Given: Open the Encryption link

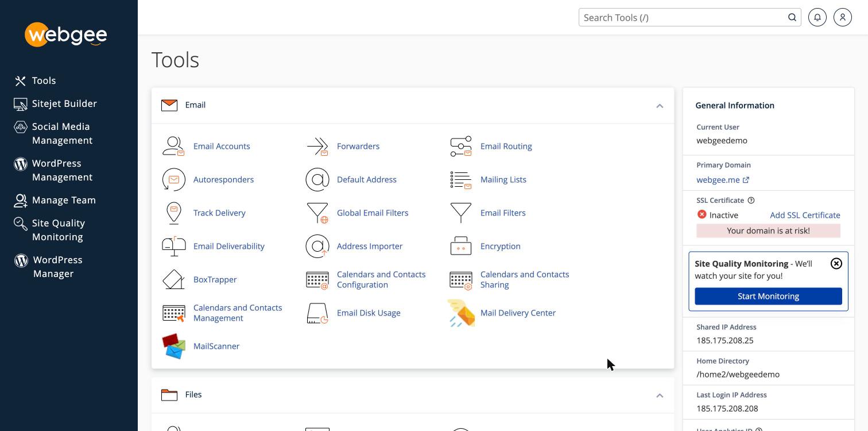Looking at the screenshot, I should pyautogui.click(x=501, y=246).
